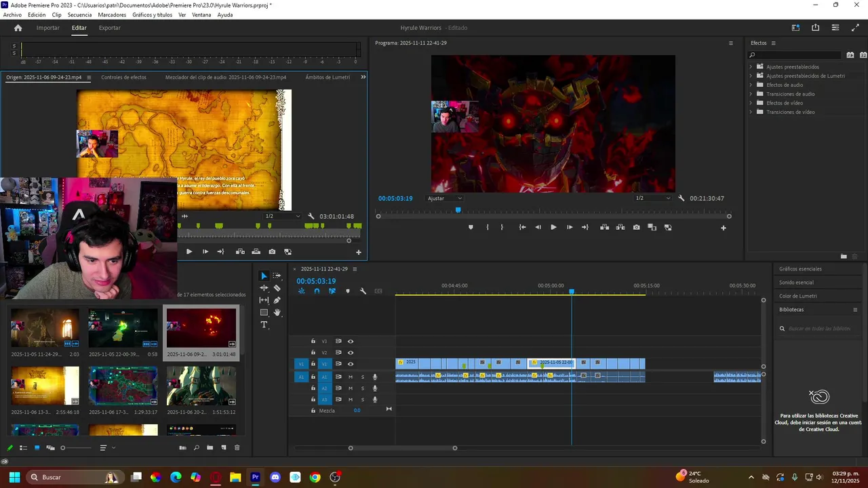Hide video track V2 output
This screenshot has width=868, height=488.
pyautogui.click(x=351, y=352)
